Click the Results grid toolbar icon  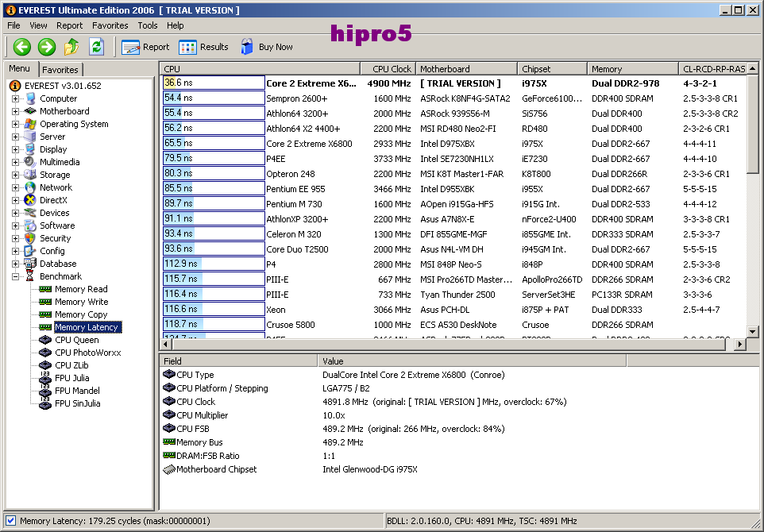(187, 48)
